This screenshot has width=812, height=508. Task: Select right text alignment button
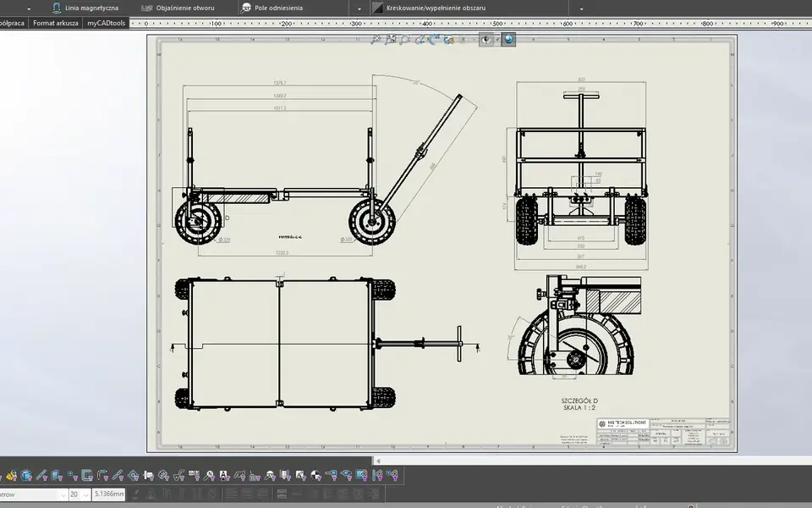click(x=262, y=494)
